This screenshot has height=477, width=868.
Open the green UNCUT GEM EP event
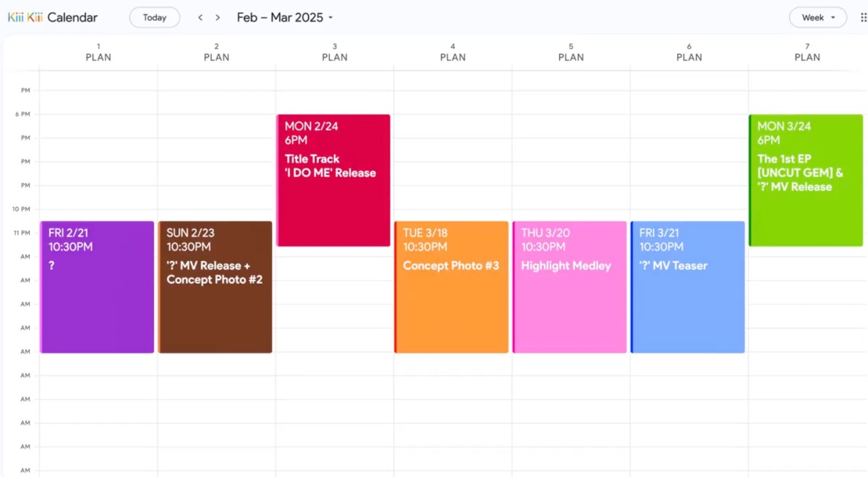(806, 180)
